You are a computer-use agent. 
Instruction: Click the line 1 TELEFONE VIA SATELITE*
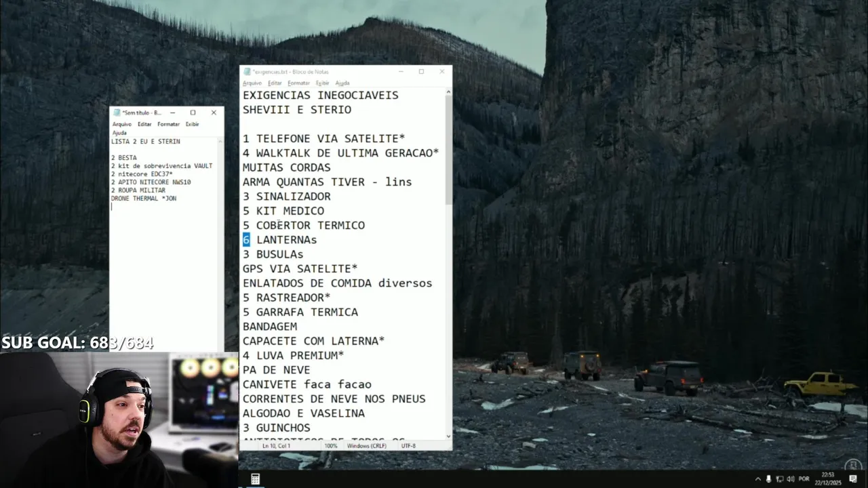(324, 138)
